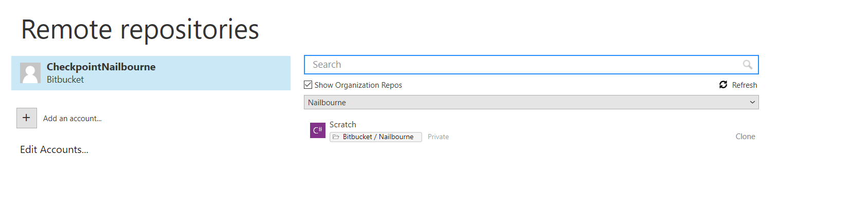Click the chevron arrow of the Nailbourne combo box
Viewport: 868px width, 212px height.
tap(752, 102)
